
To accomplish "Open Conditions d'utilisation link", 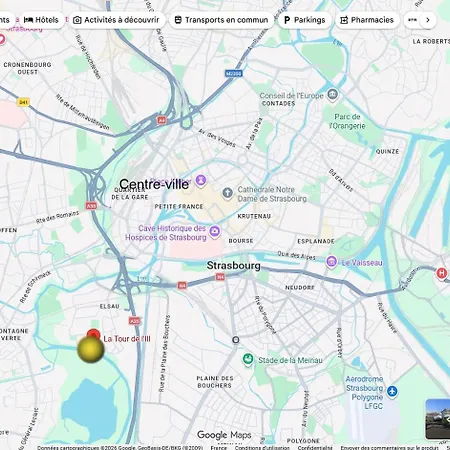I will (262, 447).
